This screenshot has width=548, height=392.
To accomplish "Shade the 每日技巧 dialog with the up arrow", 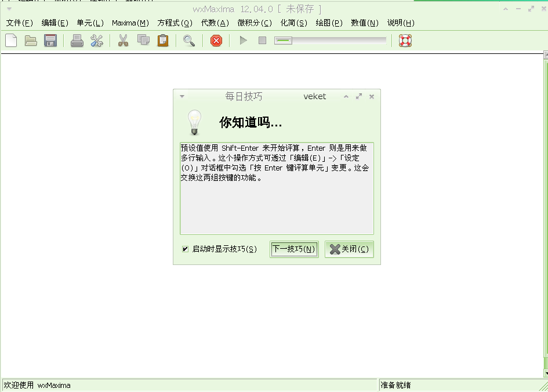I will (x=346, y=96).
